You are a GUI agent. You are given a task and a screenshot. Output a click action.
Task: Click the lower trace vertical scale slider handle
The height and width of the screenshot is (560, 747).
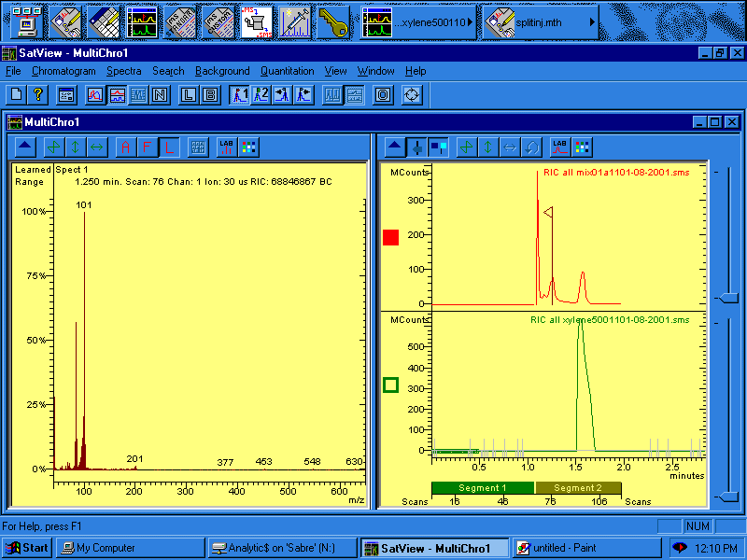[x=727, y=497]
